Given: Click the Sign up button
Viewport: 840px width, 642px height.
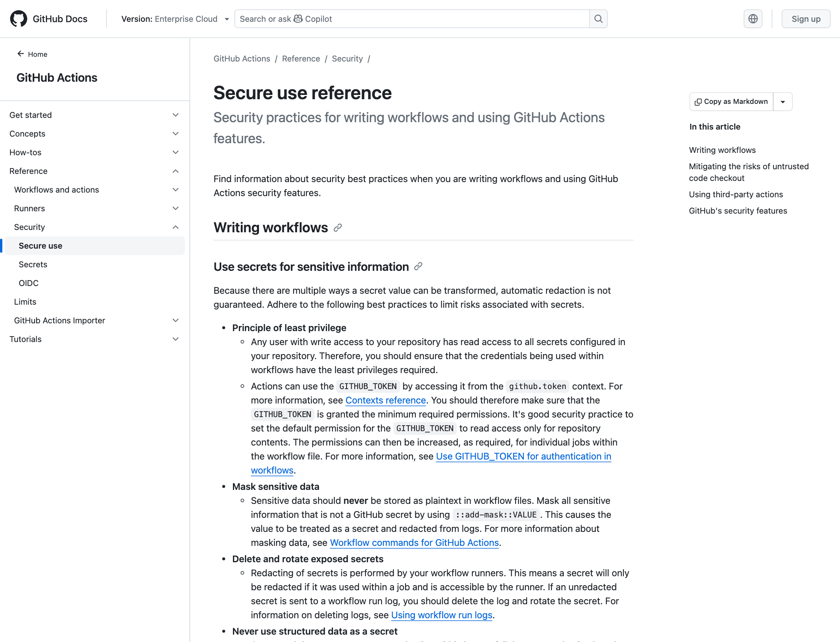Looking at the screenshot, I should tap(806, 19).
